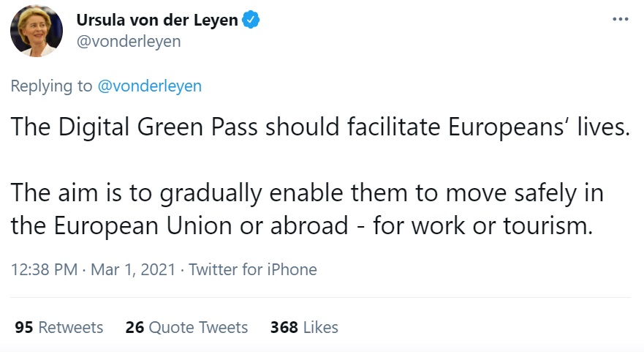Click the paragraph starting "The aim is"

[x=307, y=210]
